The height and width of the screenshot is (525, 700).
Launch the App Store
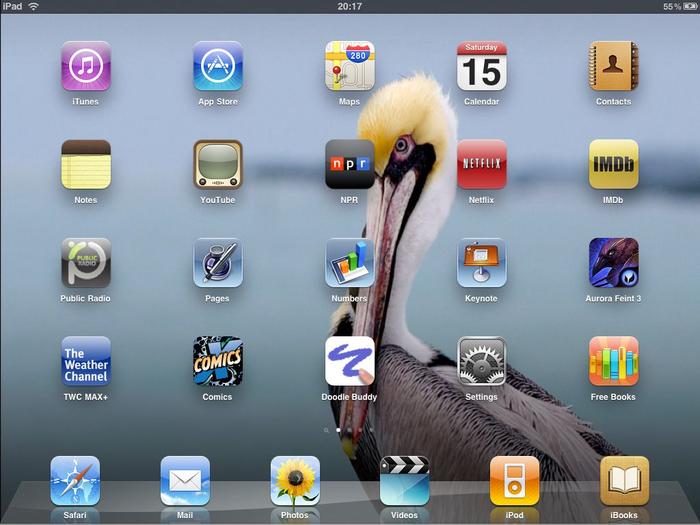(x=218, y=66)
